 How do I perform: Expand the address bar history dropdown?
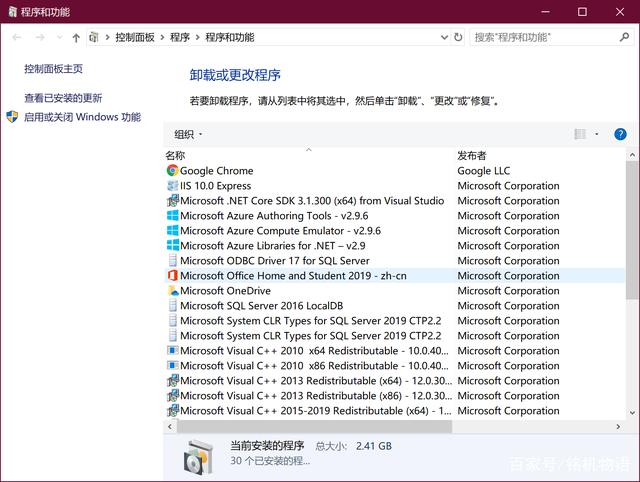[444, 38]
